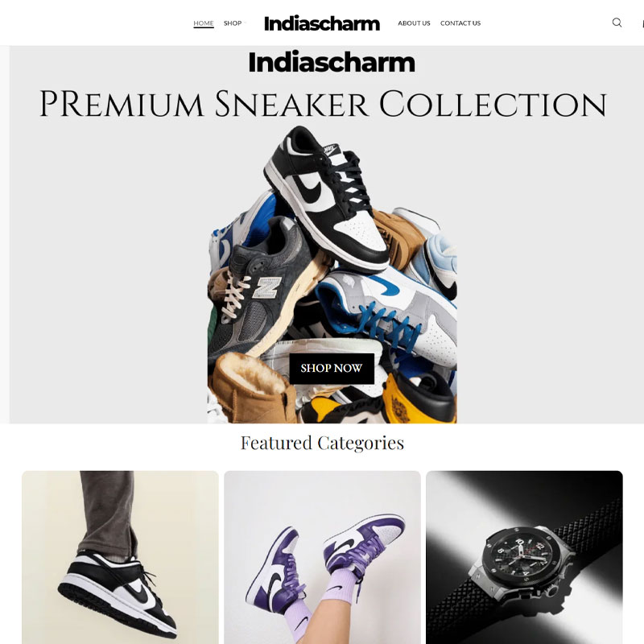Expand the SHOP menu chevron
The image size is (644, 644).
coord(246,23)
